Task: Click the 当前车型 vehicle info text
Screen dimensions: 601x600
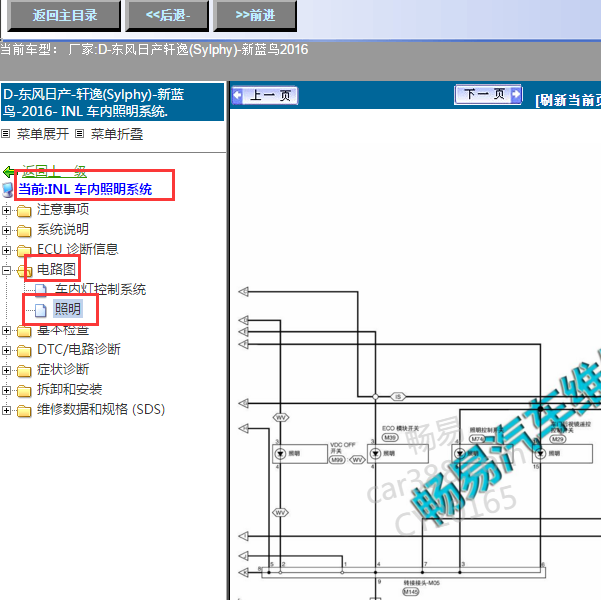Action: tap(154, 49)
